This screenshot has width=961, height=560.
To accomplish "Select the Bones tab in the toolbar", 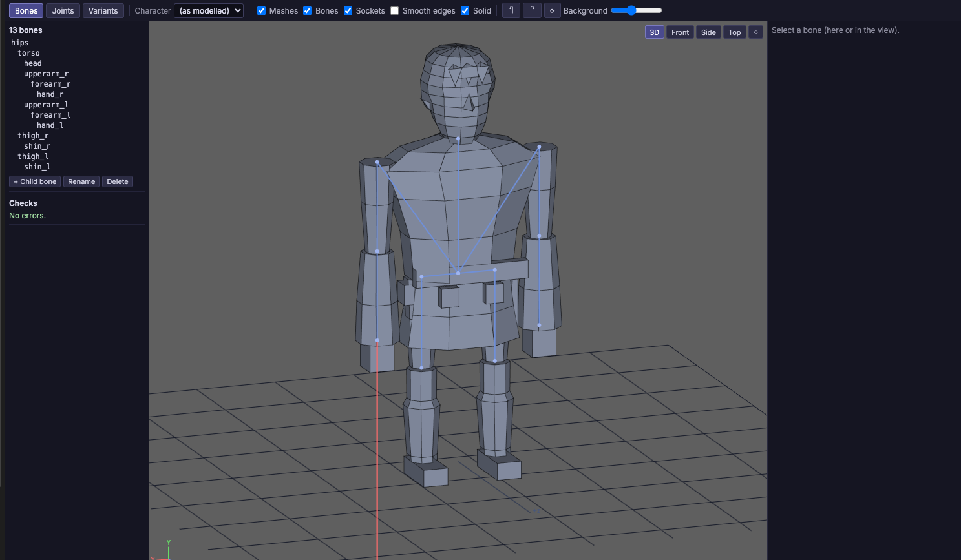I will coord(26,10).
